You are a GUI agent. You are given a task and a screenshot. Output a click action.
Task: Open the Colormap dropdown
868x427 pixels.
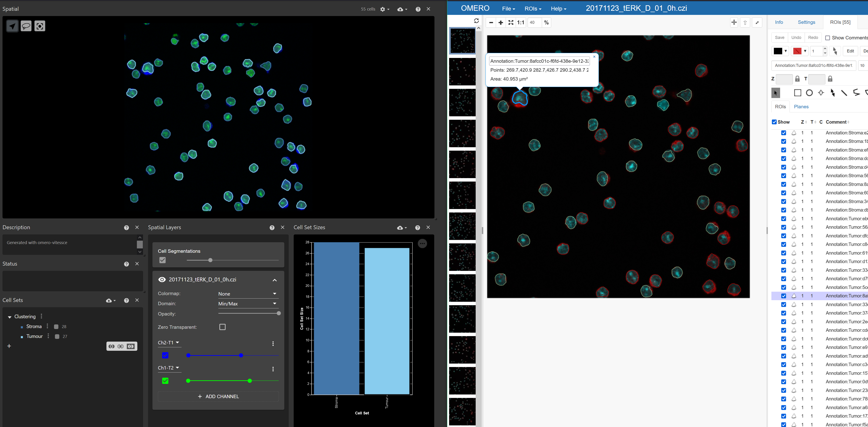click(x=248, y=294)
